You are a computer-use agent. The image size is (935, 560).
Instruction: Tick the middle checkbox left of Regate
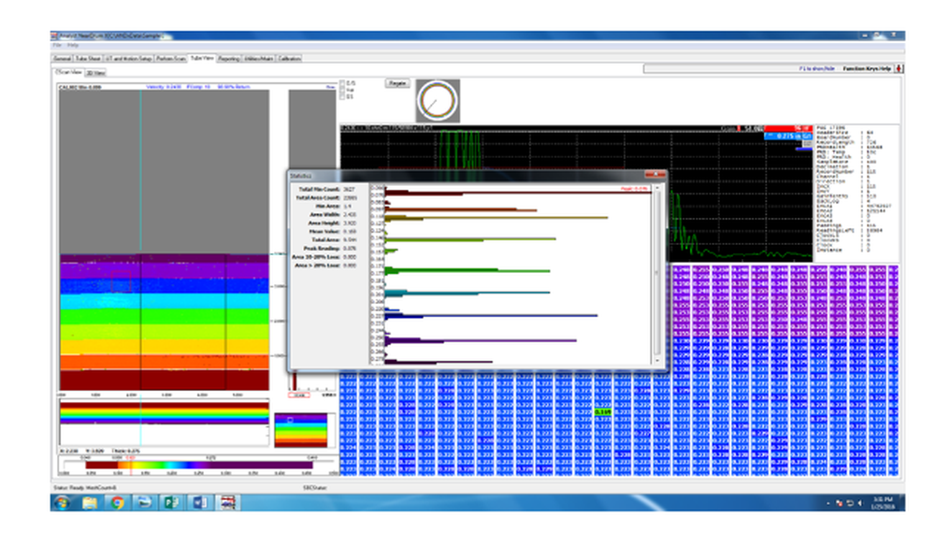342,90
